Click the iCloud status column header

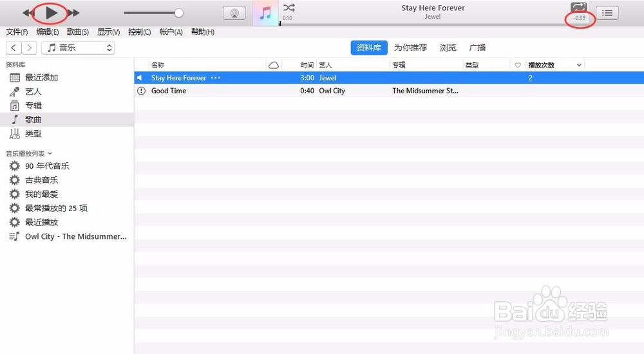click(x=274, y=65)
